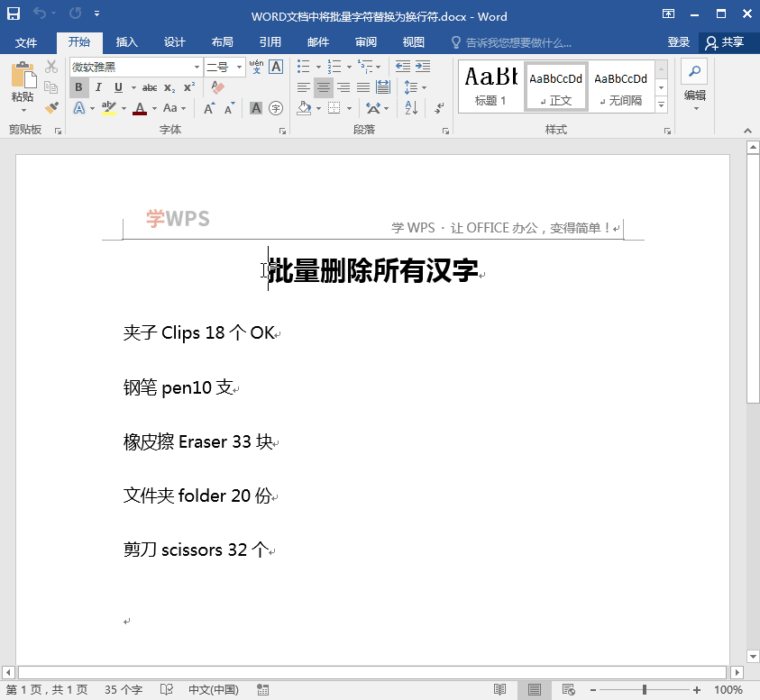Toggle Italic formatting
This screenshot has height=700, width=760.
[98, 87]
